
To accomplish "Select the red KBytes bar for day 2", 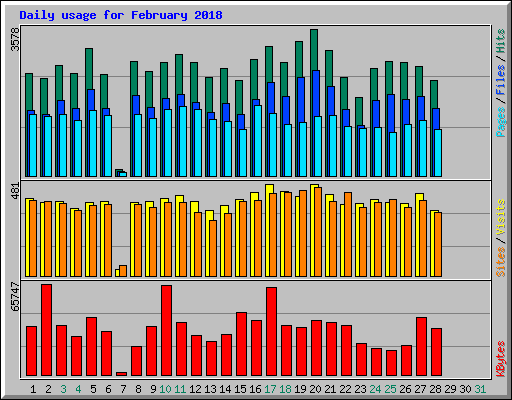I will pos(46,330).
